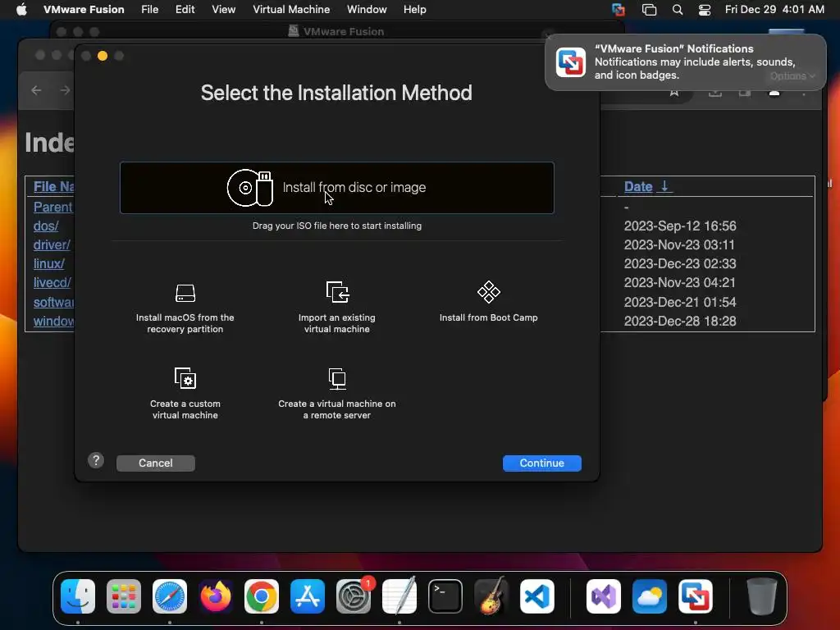Select Import an existing virtual machine
This screenshot has width=840, height=630.
[x=337, y=308]
